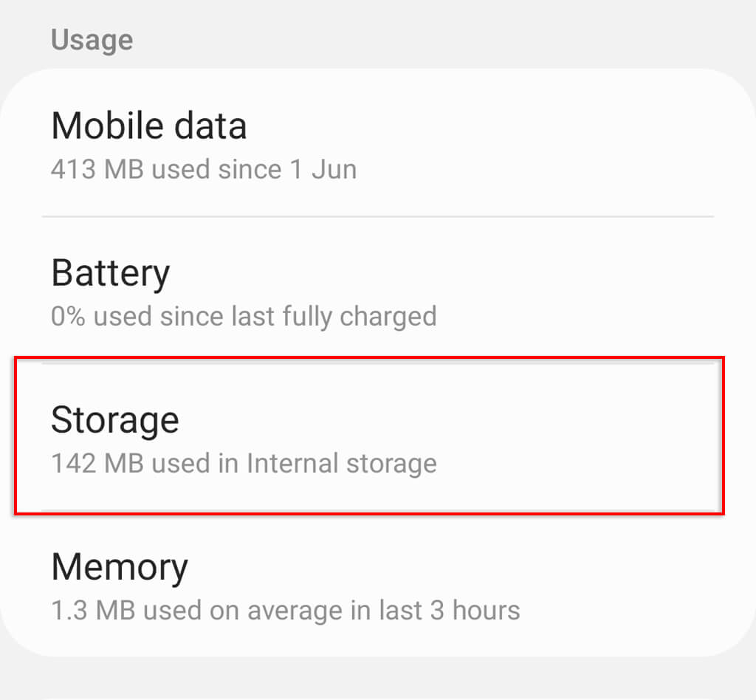756x700 pixels.
Task: Click "142 MB used in Internal storage" subtitle
Action: (244, 464)
